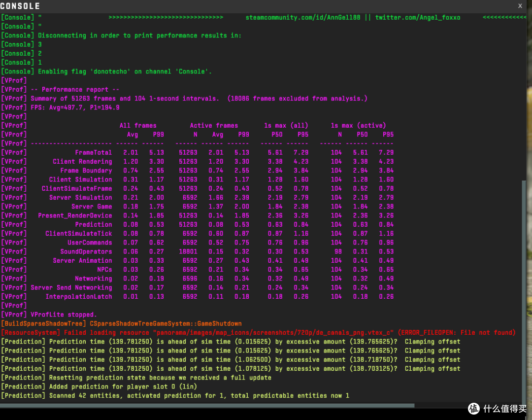Click the '-- Performance report --' line
Viewport: 532px width, 420px height.
click(x=60, y=89)
